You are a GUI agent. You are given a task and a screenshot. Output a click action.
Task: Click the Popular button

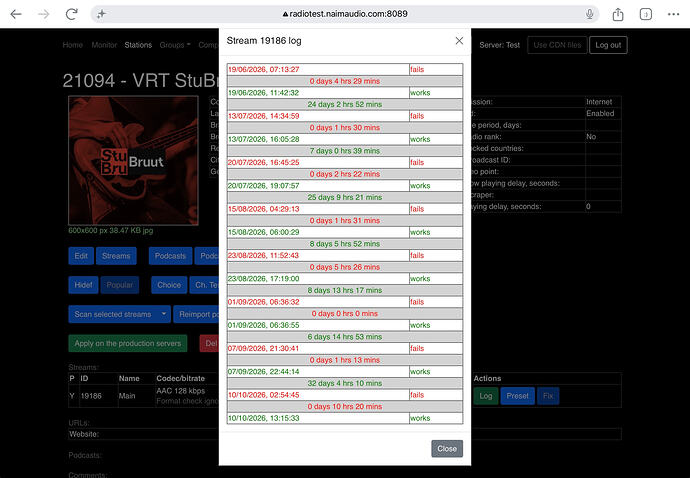[120, 285]
